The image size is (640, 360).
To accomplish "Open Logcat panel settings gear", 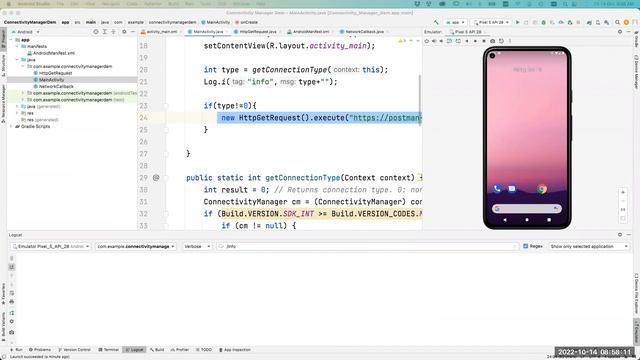I will (x=620, y=235).
